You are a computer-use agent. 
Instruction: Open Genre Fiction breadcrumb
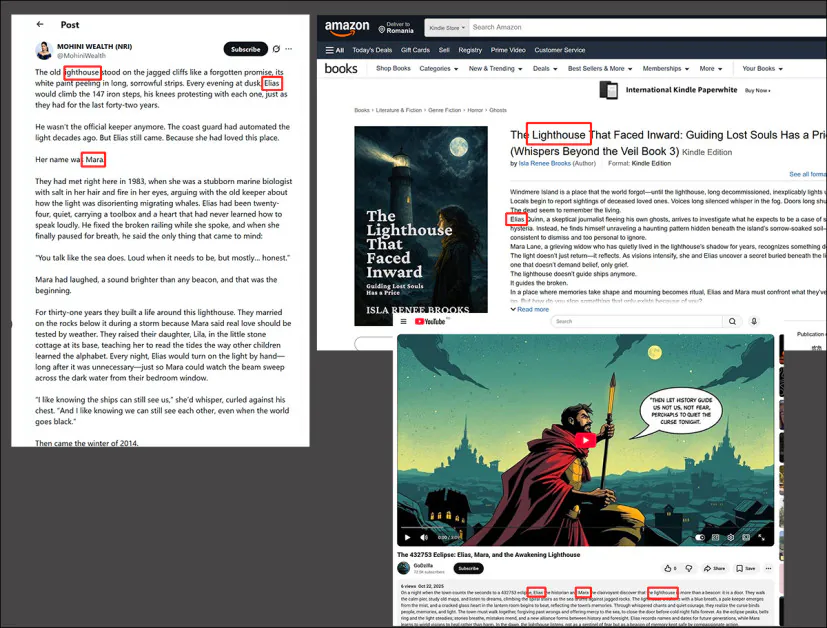445,110
